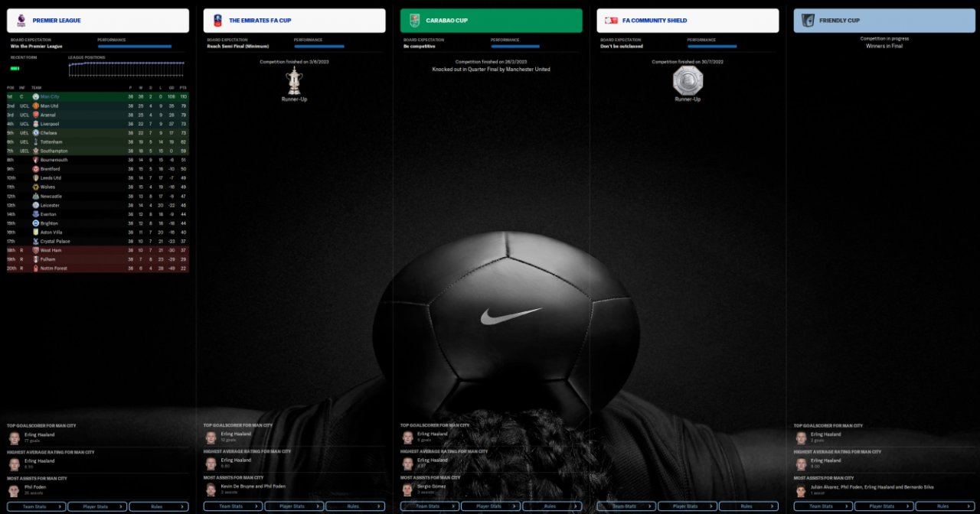Open Emirates FA Cup Team Stats
980x514 pixels.
233,506
